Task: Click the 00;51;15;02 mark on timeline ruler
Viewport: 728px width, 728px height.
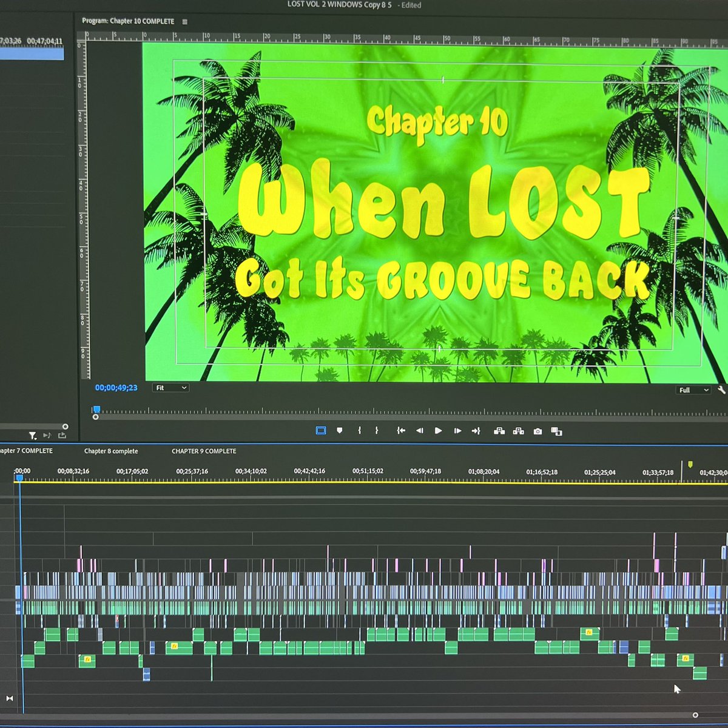Action: [368, 471]
